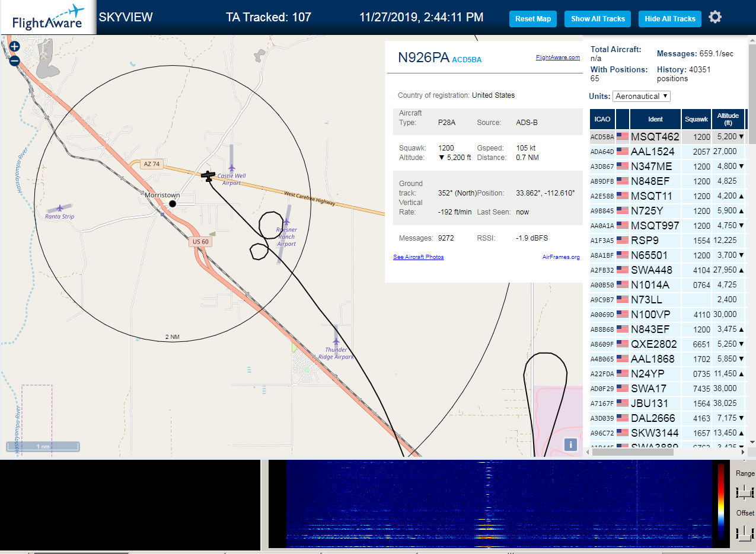
Task: Open the AirFrames.org link
Action: (561, 257)
